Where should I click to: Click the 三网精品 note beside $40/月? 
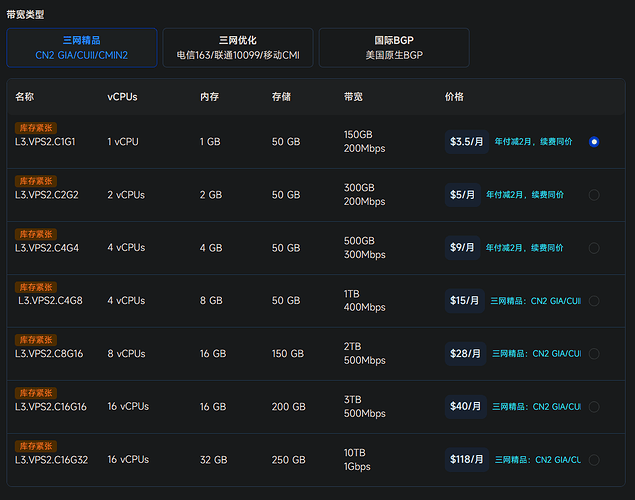coord(536,406)
